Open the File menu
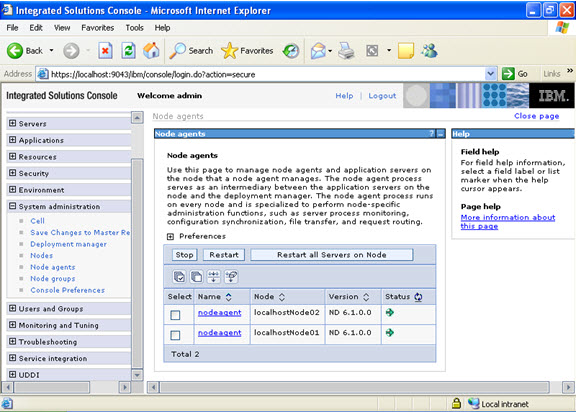577x412 pixels. pyautogui.click(x=12, y=28)
